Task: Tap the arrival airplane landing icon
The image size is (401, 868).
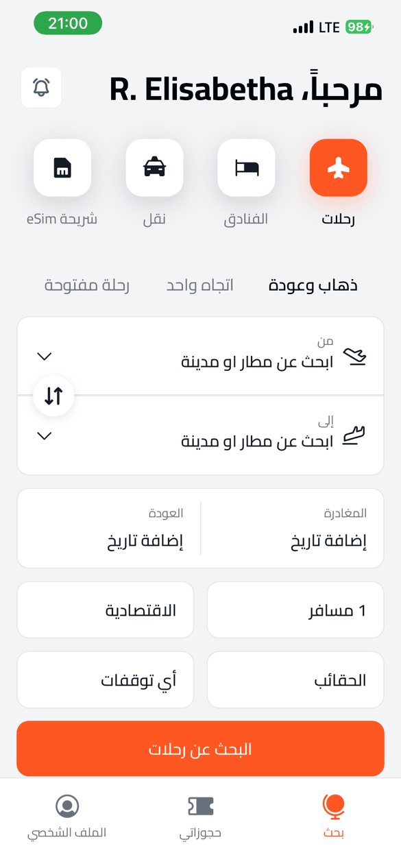Action: pos(355,433)
